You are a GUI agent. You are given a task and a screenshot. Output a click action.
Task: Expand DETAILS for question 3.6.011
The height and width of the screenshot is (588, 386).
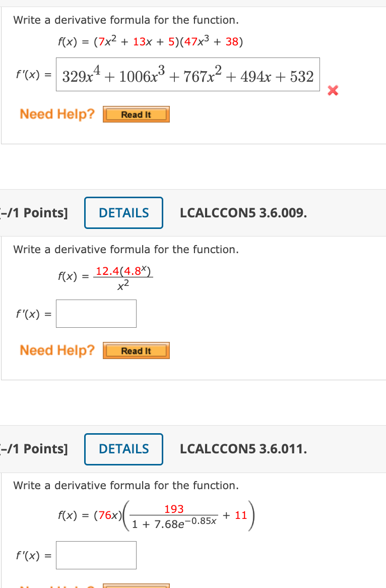[123, 449]
